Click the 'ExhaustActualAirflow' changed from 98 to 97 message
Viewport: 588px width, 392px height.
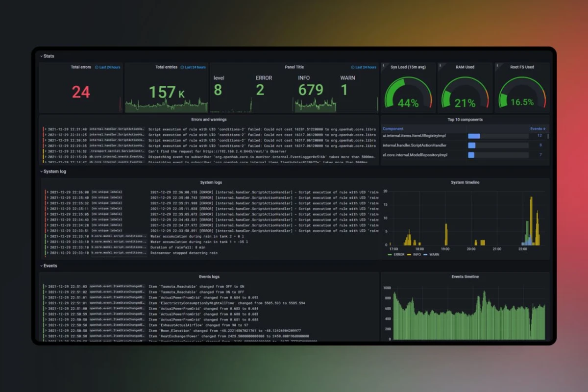[198, 325]
